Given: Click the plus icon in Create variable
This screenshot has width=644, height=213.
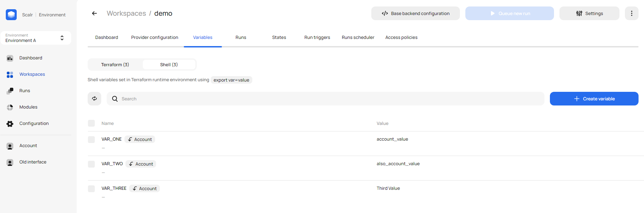Looking at the screenshot, I should pyautogui.click(x=577, y=99).
